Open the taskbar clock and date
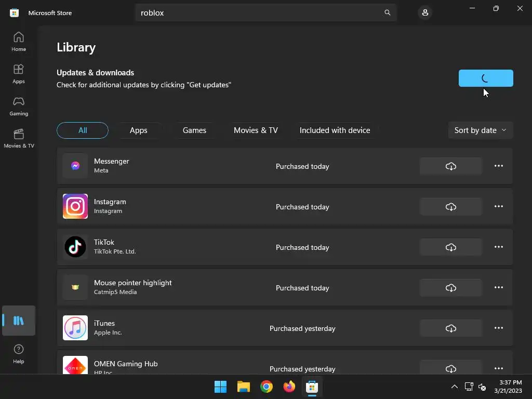The image size is (532, 399). point(508,387)
